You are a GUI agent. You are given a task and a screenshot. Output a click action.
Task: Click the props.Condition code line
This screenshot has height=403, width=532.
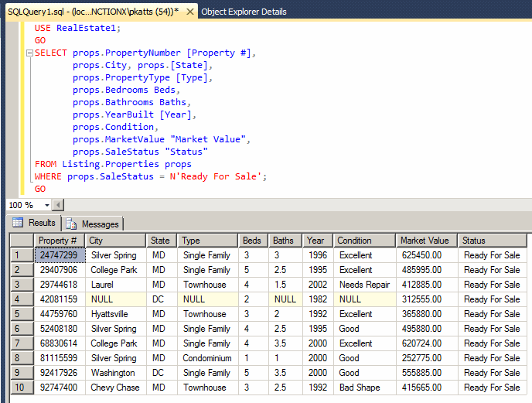pyautogui.click(x=115, y=127)
